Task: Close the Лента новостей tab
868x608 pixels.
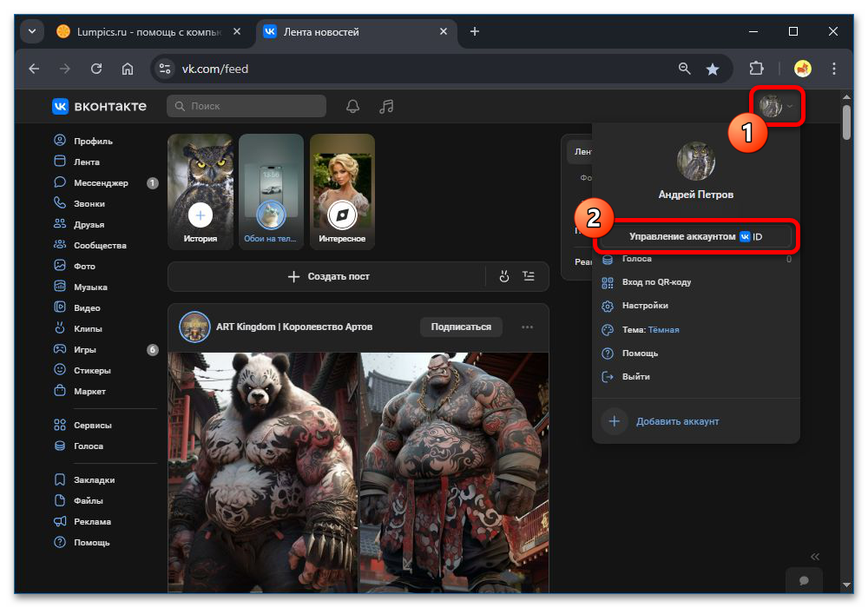Action: click(443, 31)
